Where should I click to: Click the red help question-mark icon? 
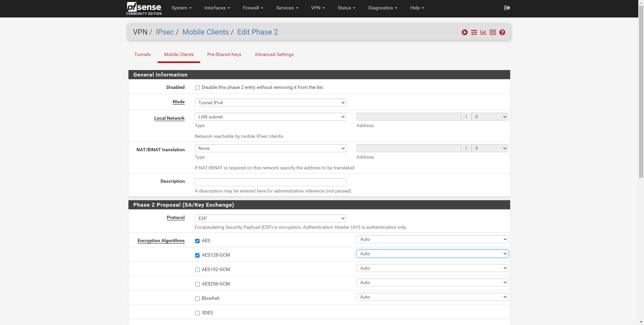(502, 32)
